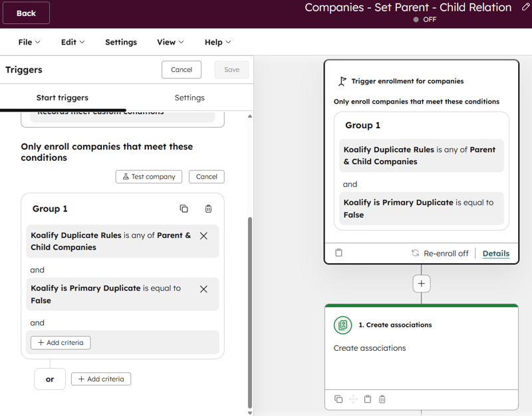Remove the Koalify Duplicate Rules condition with X
This screenshot has width=532, height=416.
[x=204, y=235]
